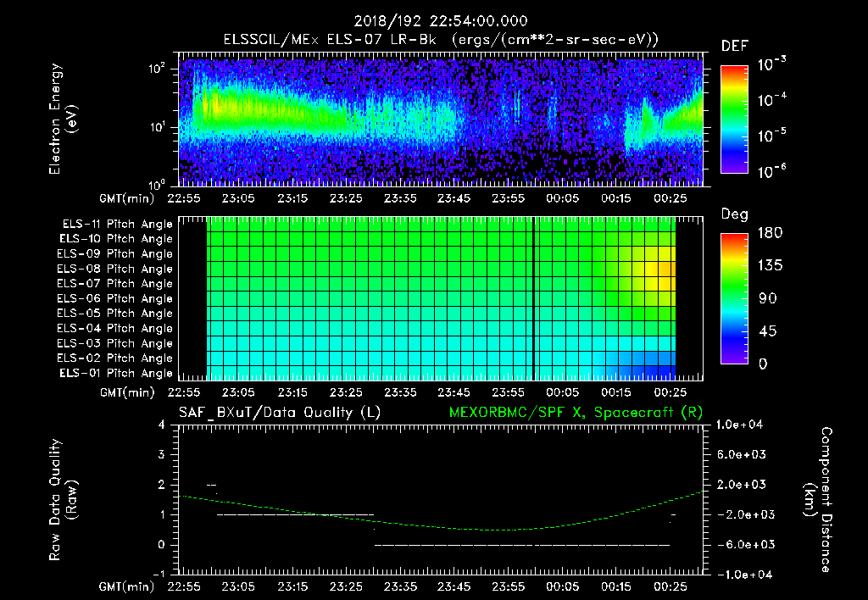Click the 00:25 tick on bottom panel time axis
The height and width of the screenshot is (600, 868).
pyautogui.click(x=670, y=586)
